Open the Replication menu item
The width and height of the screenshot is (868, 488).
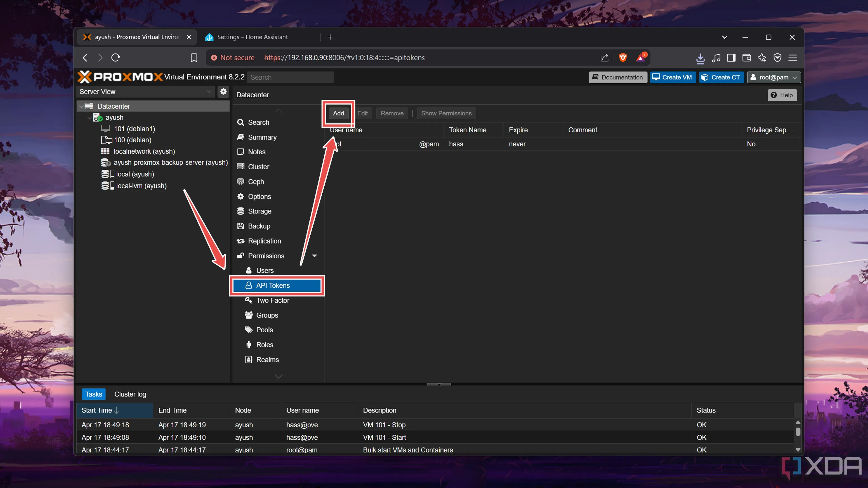tap(278, 241)
